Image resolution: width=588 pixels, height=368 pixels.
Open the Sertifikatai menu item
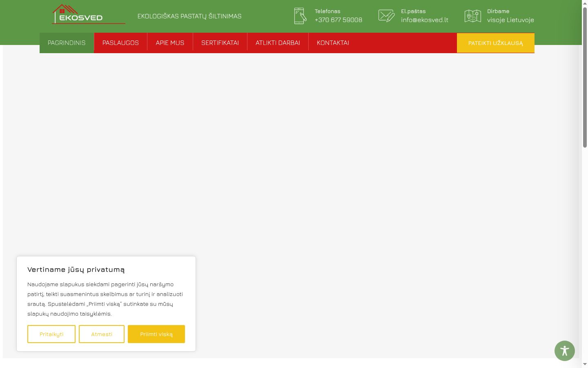tap(220, 43)
